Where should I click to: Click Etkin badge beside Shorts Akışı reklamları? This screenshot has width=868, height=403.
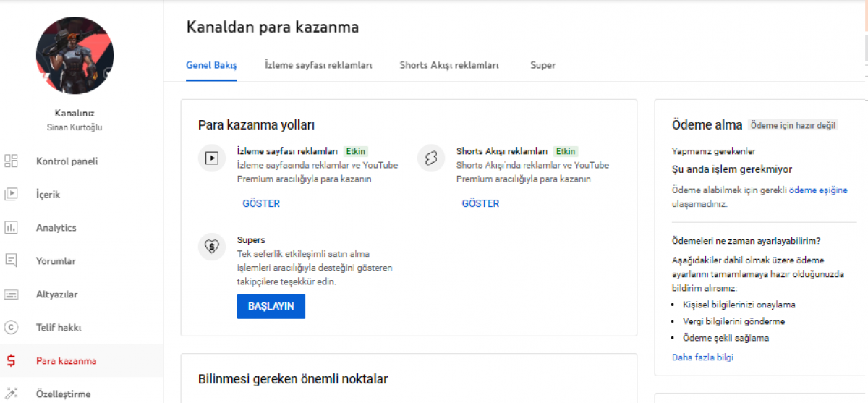pyautogui.click(x=566, y=151)
